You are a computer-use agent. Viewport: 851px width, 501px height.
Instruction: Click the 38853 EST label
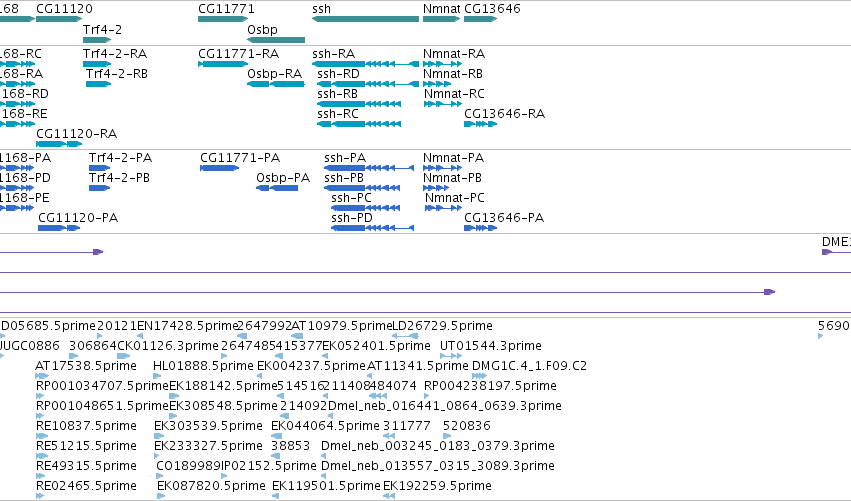(291, 446)
